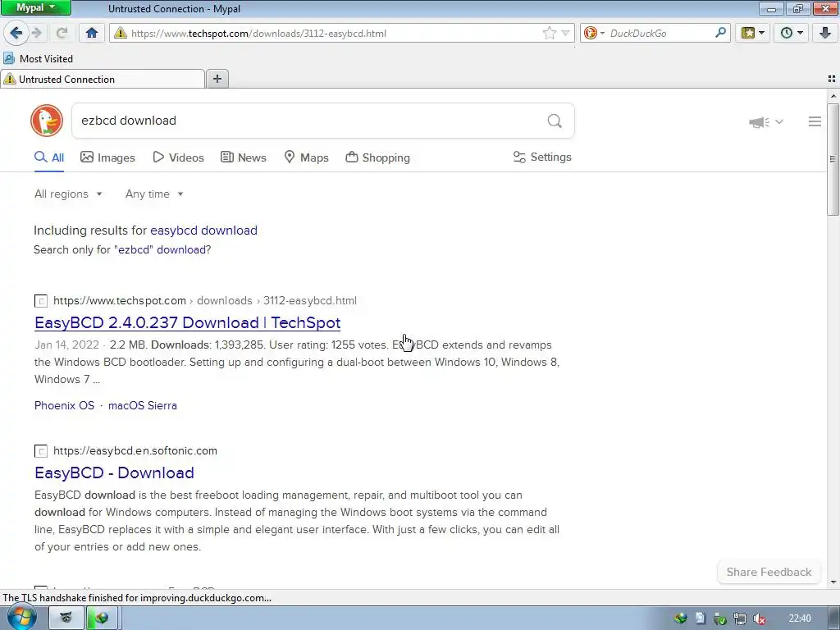The image size is (840, 630).
Task: Open the network tray icon
Action: (x=739, y=619)
